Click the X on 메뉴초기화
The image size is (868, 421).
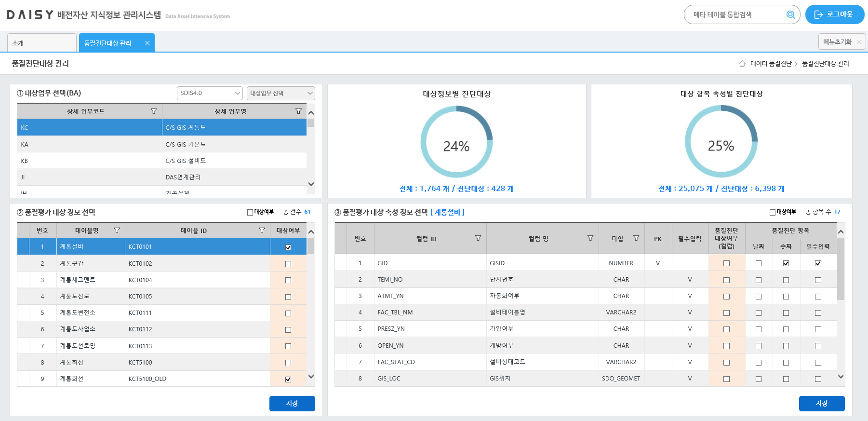pos(859,42)
